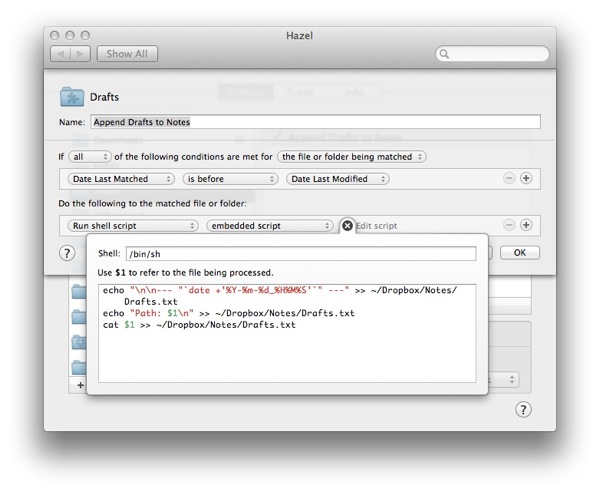Click the window zoom button
Image resolution: width=600 pixels, height=492 pixels.
click(x=85, y=36)
